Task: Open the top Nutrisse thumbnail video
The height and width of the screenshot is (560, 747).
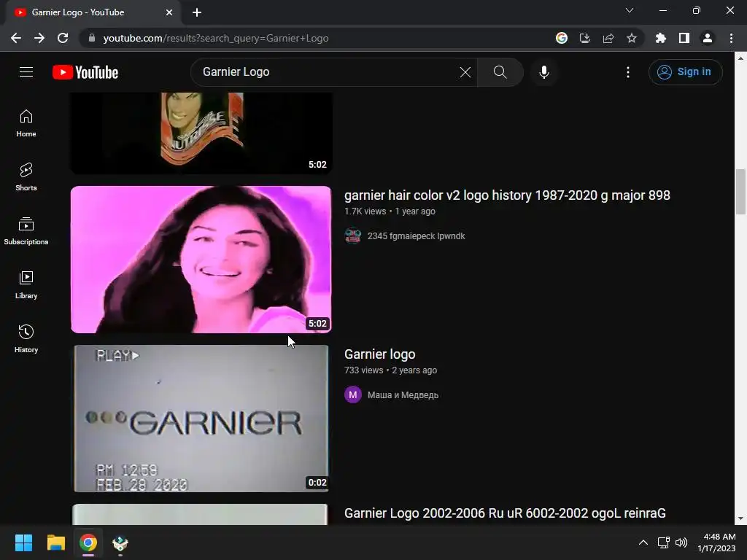Action: click(x=201, y=133)
